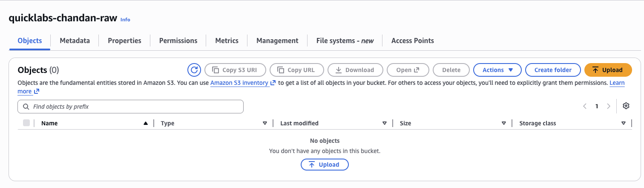The width and height of the screenshot is (644, 188).
Task: Sort by Name ascending arrow
Action: click(x=146, y=123)
